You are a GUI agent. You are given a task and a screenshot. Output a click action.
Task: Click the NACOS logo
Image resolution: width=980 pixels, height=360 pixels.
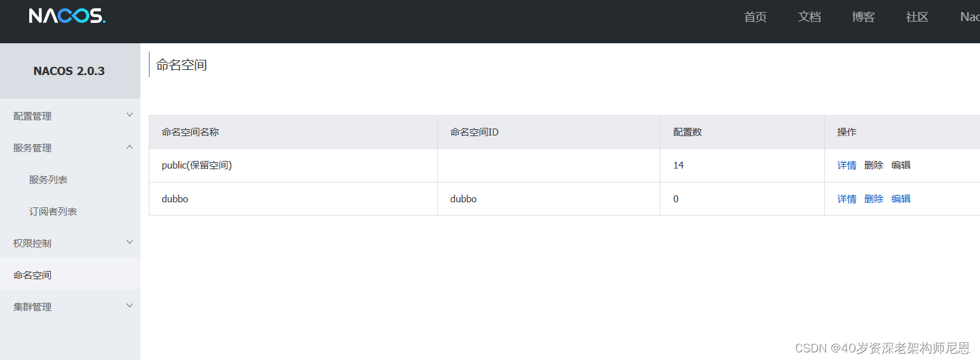click(67, 16)
